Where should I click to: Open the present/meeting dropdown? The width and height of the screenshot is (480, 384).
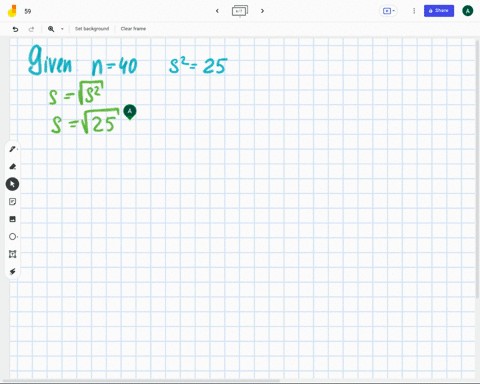(x=388, y=11)
